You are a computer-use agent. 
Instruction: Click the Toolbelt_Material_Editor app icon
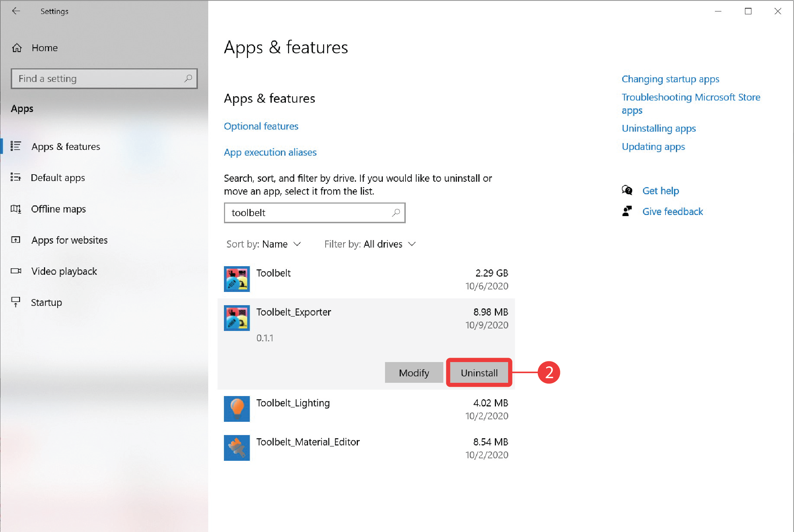tap(237, 448)
